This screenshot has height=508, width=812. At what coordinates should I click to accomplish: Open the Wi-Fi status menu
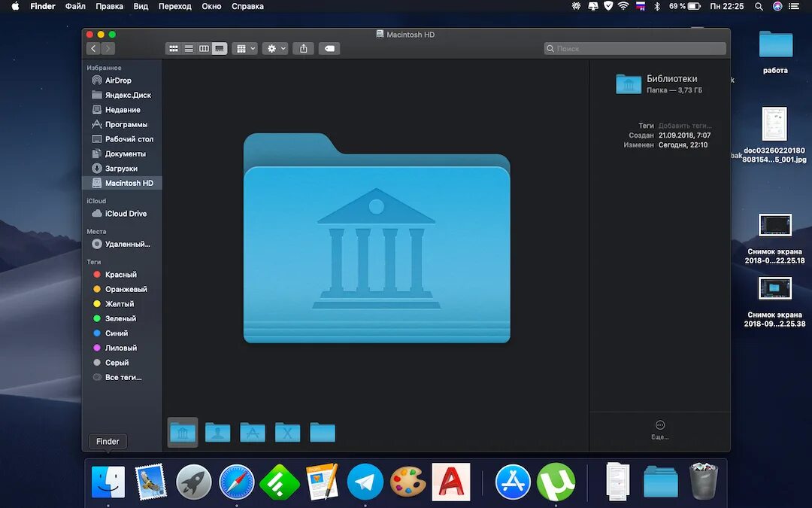pos(623,6)
